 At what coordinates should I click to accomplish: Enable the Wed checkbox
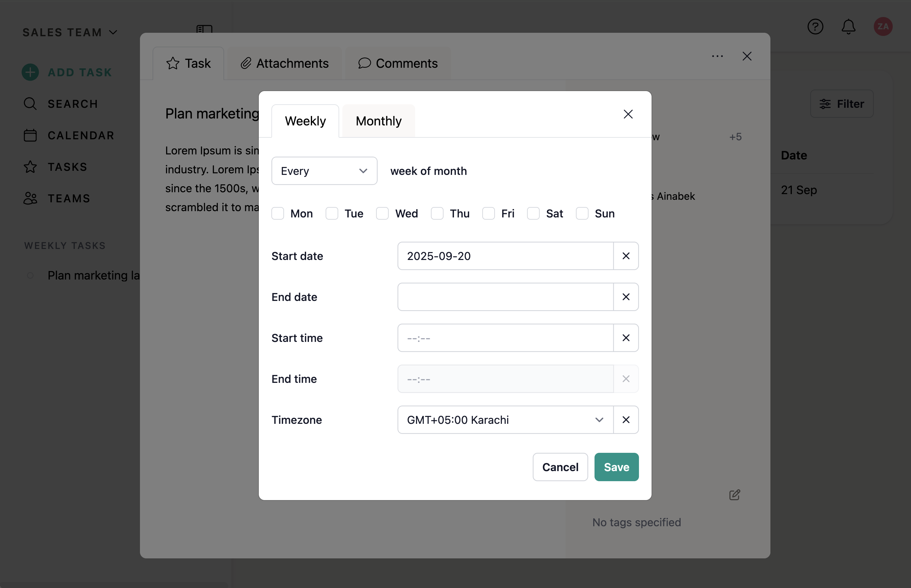coord(382,213)
